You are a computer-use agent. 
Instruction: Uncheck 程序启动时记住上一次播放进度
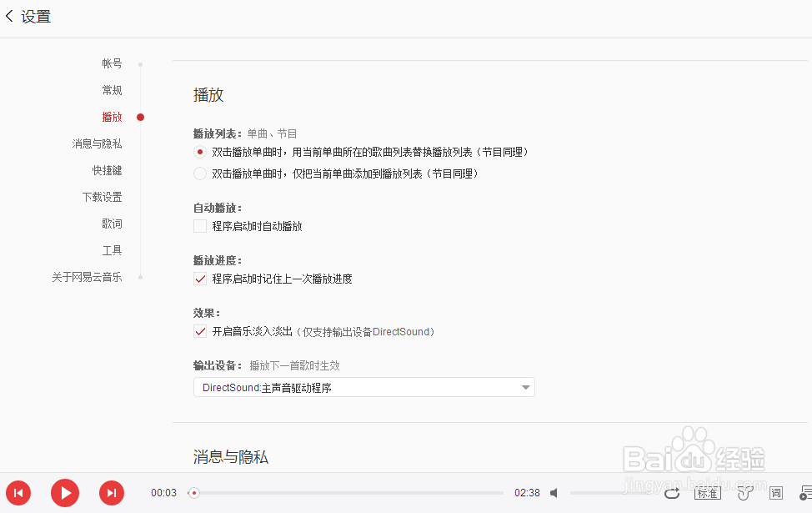(200, 279)
